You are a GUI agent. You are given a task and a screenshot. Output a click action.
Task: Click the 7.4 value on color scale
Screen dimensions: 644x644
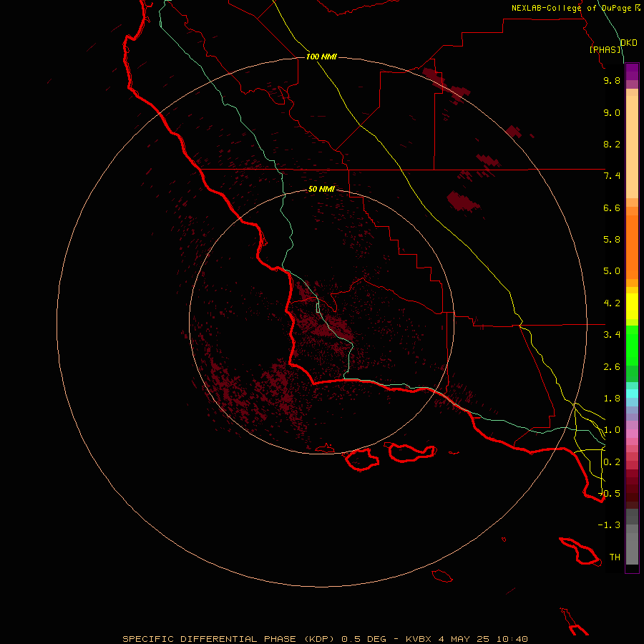pos(612,176)
